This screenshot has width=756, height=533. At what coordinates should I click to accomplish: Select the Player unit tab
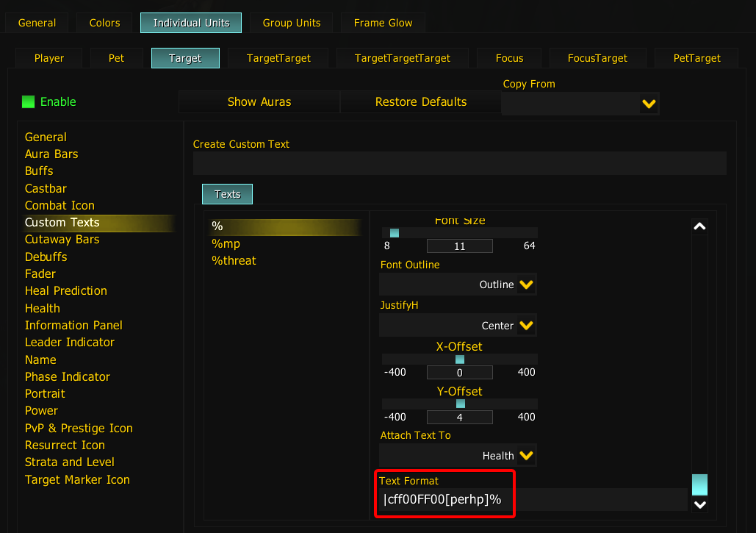pos(48,57)
